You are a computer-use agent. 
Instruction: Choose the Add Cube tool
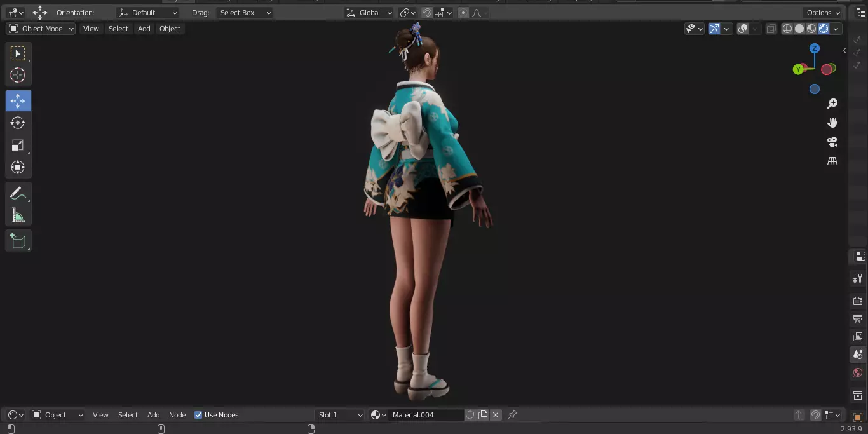click(x=18, y=241)
